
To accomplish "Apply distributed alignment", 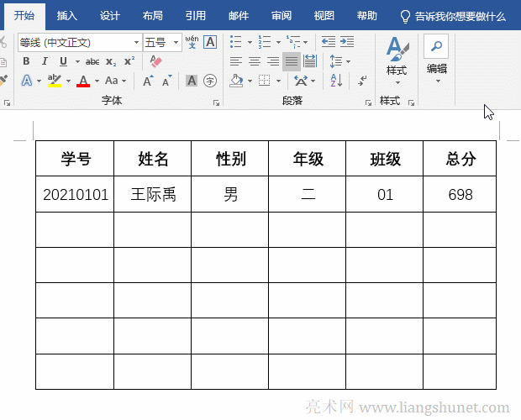I will [x=310, y=61].
